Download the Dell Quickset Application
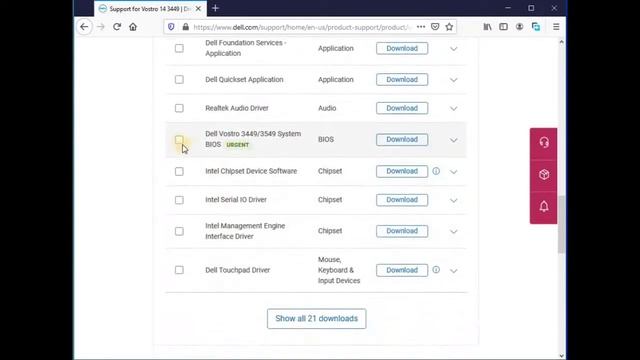This screenshot has width=640, height=360. click(402, 80)
